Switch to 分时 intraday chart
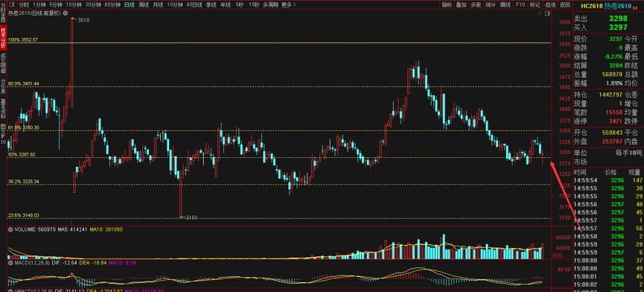The height and width of the screenshot is (292, 644). point(24,5)
